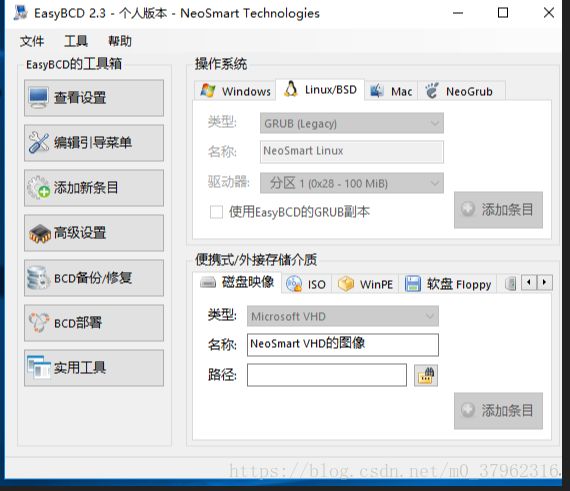Viewport: 570px width, 491px height.
Task: Open the 工具 (Tools) menu
Action: click(76, 41)
